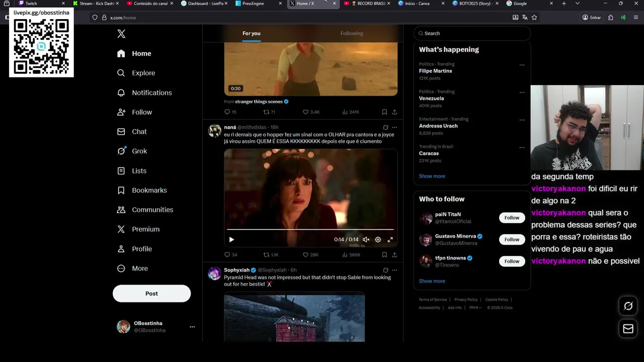644x362 pixels.
Task: Open video settings gear icon
Action: (378, 240)
